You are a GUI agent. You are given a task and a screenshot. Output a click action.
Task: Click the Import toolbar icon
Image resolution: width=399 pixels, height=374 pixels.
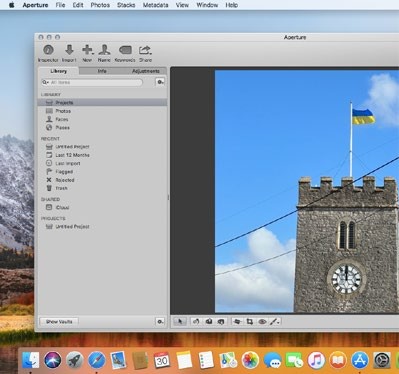[x=69, y=53]
